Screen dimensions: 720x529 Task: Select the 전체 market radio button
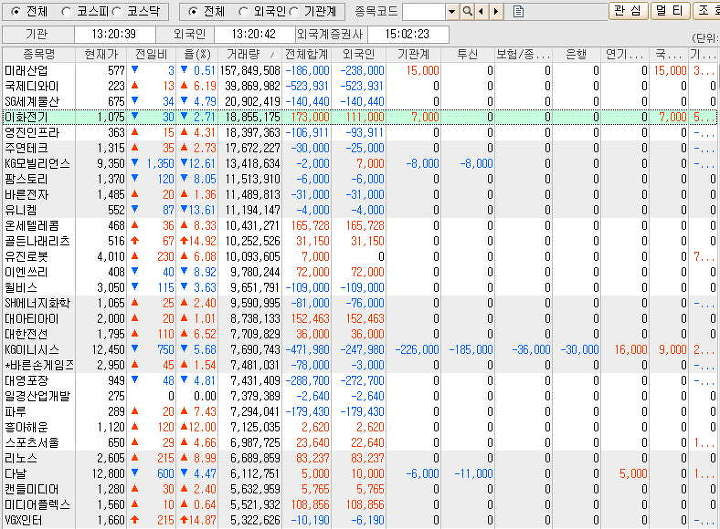[16, 11]
